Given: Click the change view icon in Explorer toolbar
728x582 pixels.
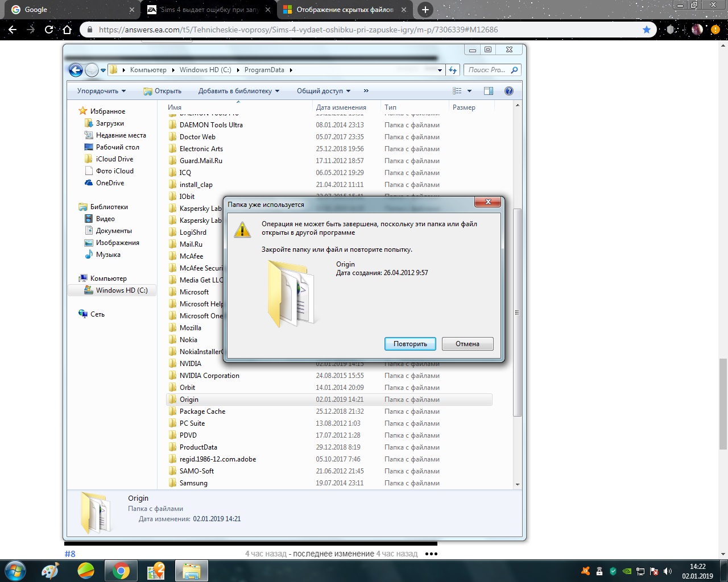Looking at the screenshot, I should coord(457,91).
